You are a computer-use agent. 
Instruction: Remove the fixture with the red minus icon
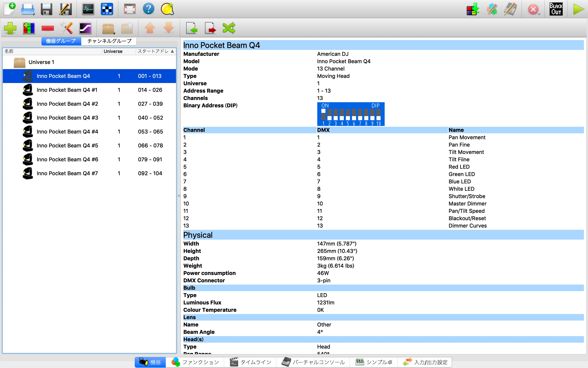pyautogui.click(x=48, y=28)
